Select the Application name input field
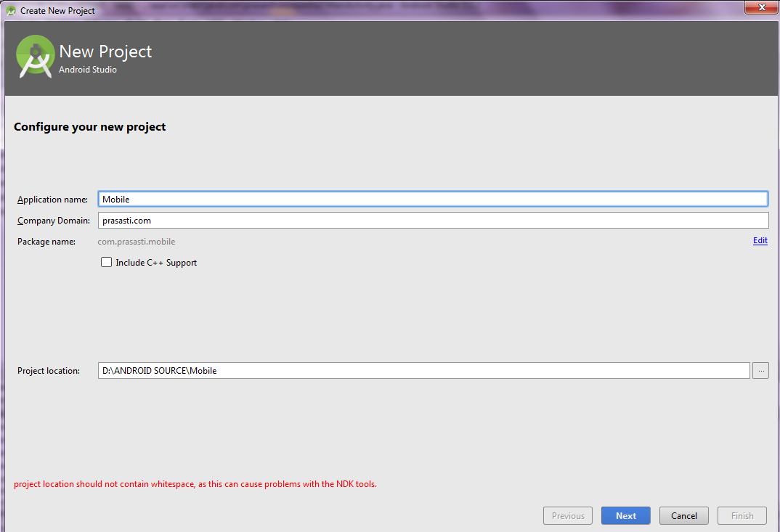Image resolution: width=780 pixels, height=532 pixels. point(363,198)
